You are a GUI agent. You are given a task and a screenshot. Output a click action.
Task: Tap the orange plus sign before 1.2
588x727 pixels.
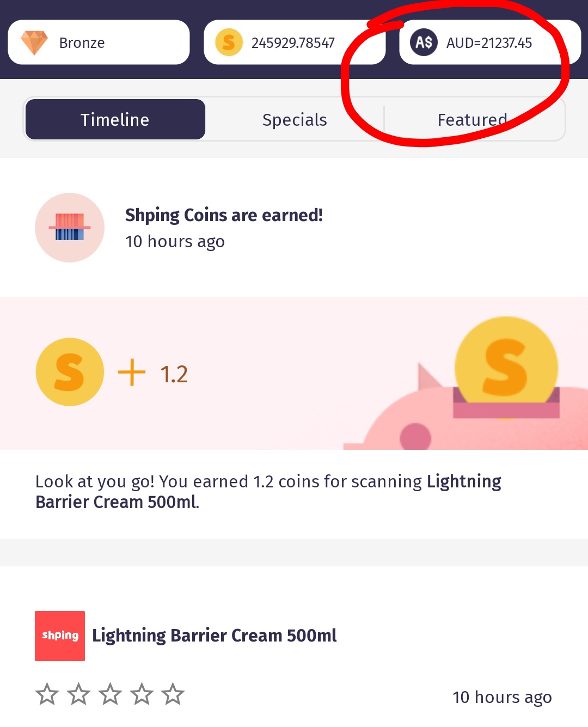132,373
